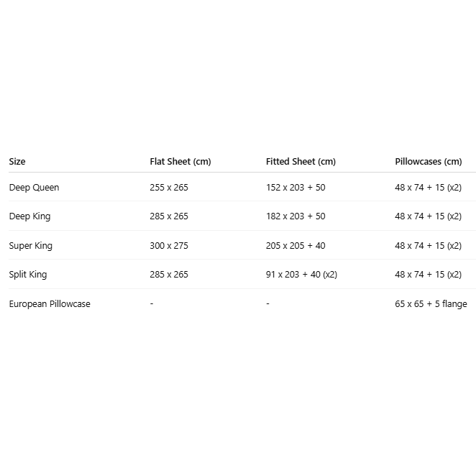This screenshot has height=476, width=476.
Task: Click the Deep King flat sheet 285 x 265 cell
Action: pos(169,216)
